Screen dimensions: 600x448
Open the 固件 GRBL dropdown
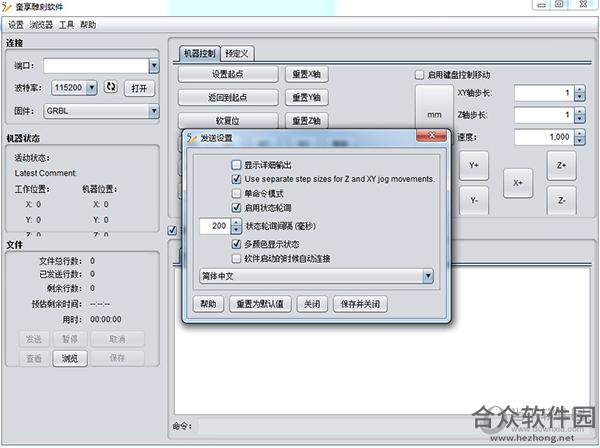pyautogui.click(x=154, y=111)
